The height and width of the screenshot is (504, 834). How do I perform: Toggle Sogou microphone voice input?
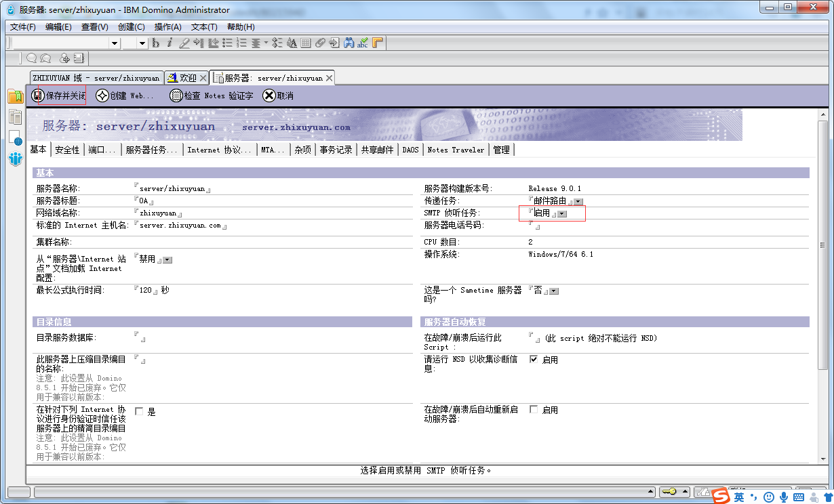point(784,497)
